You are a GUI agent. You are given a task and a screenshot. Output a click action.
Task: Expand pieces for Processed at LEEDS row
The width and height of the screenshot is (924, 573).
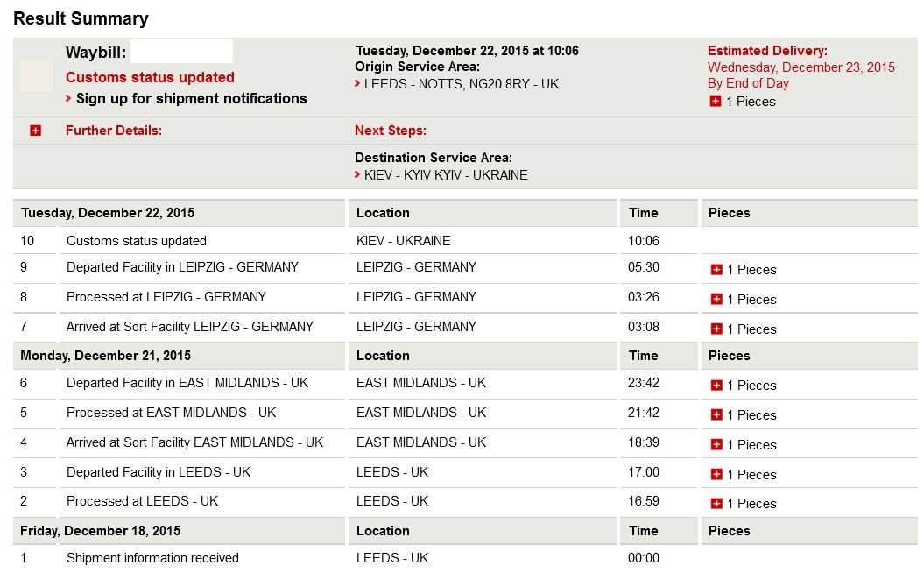[x=716, y=504]
